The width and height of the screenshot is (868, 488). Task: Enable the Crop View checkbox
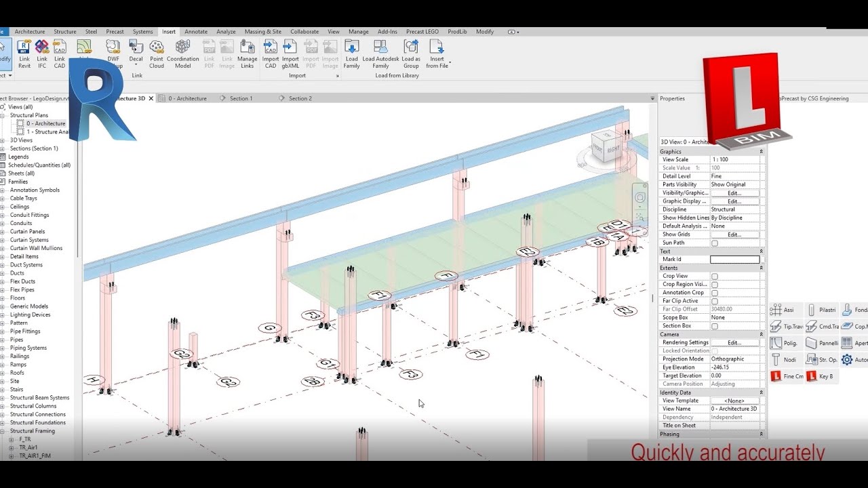pyautogui.click(x=714, y=276)
